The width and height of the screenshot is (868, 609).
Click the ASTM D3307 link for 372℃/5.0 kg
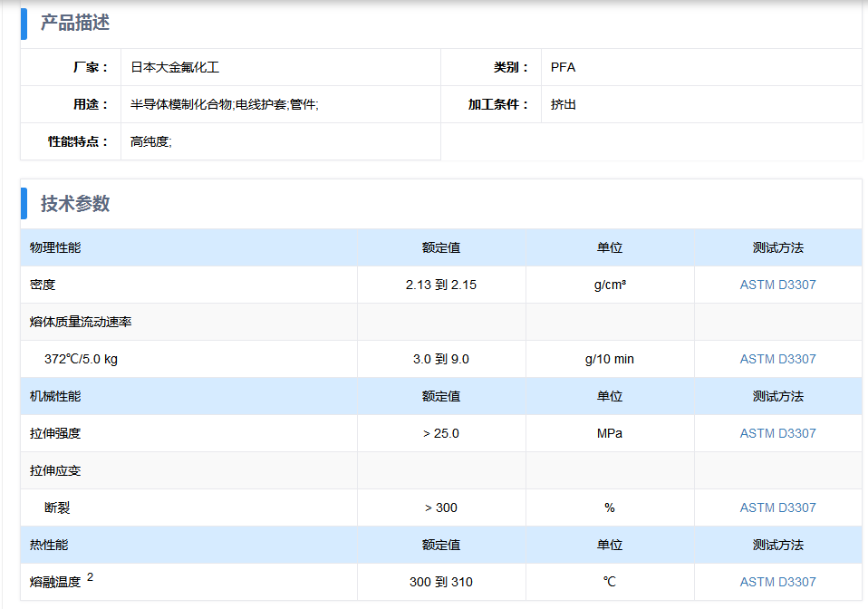click(x=777, y=359)
